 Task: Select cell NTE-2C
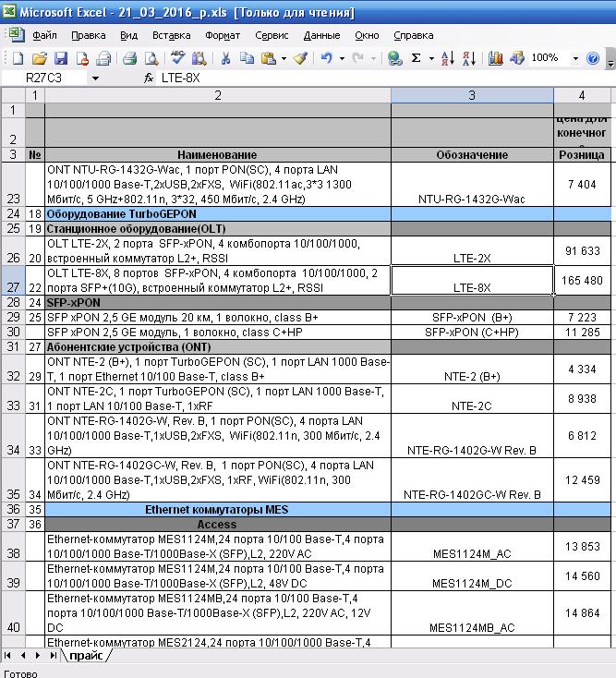pyautogui.click(x=472, y=399)
